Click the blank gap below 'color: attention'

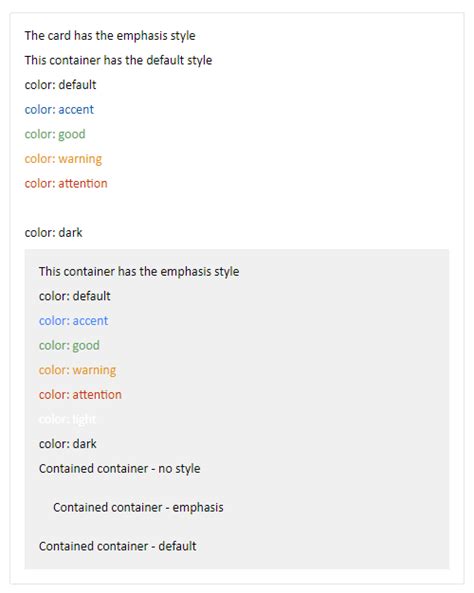[237, 208]
